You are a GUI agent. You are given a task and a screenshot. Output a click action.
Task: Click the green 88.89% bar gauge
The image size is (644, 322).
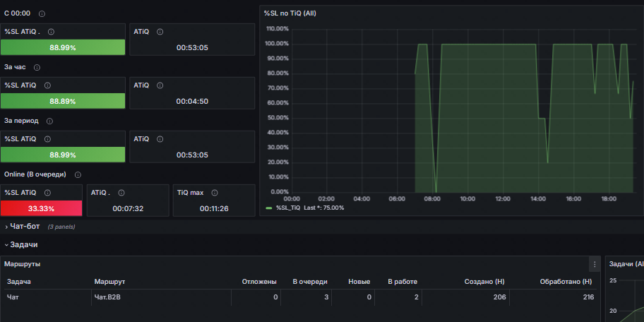click(x=63, y=101)
